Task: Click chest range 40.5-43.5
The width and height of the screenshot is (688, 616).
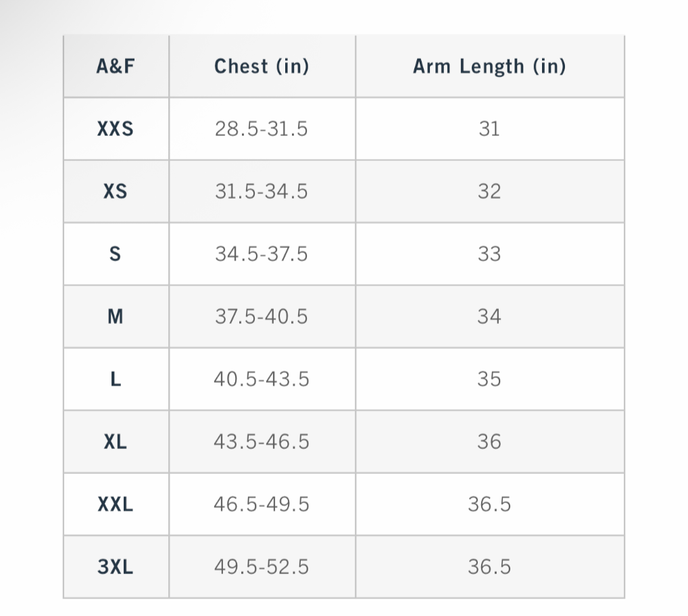Action: coord(262,379)
